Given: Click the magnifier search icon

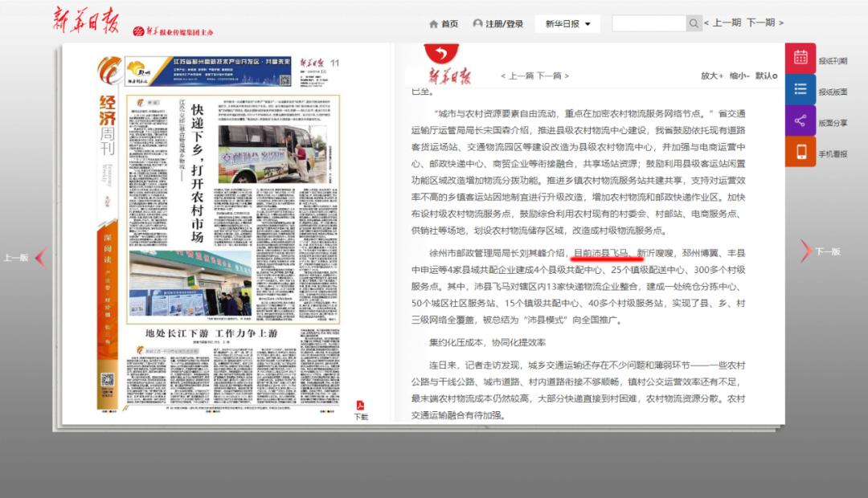Looking at the screenshot, I should point(694,23).
